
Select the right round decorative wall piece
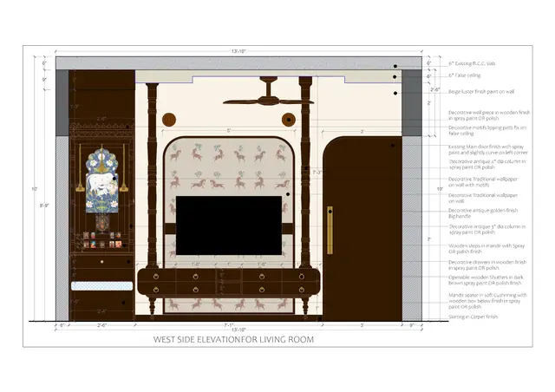tap(289, 120)
